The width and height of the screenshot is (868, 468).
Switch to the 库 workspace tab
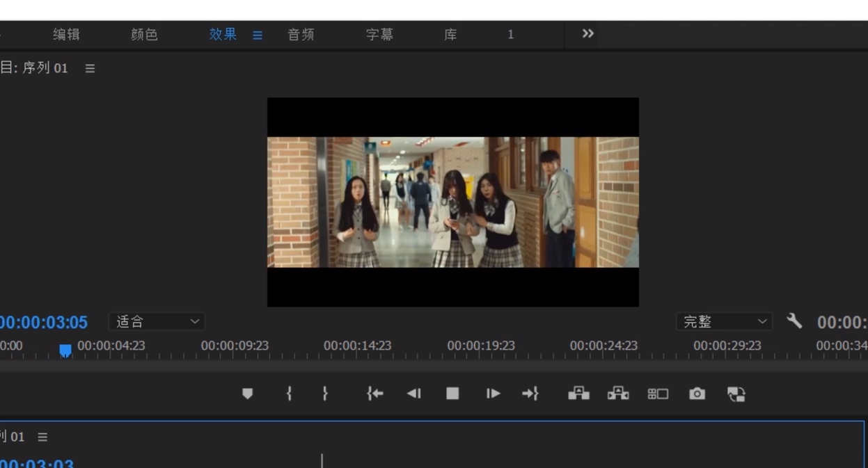(451, 34)
